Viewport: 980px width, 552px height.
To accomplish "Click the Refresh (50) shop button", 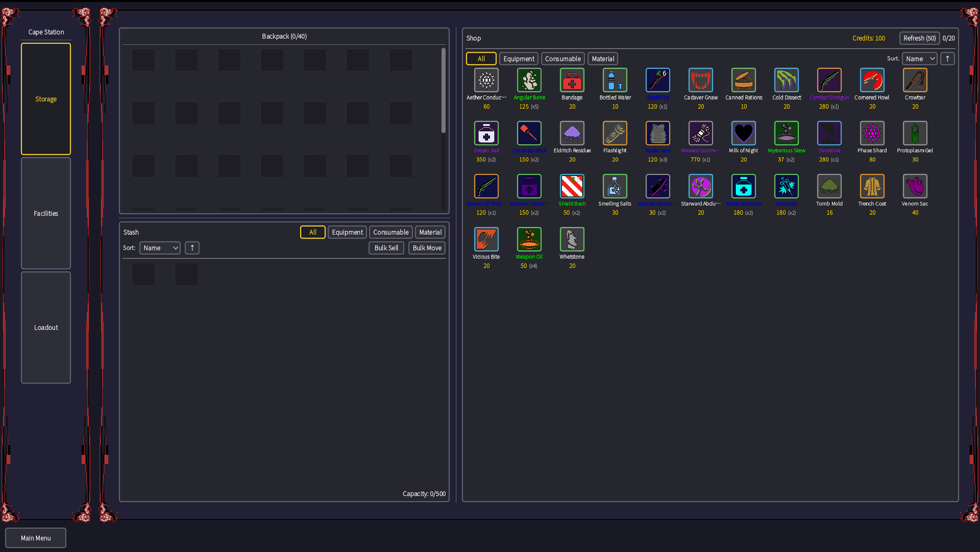I will point(920,38).
